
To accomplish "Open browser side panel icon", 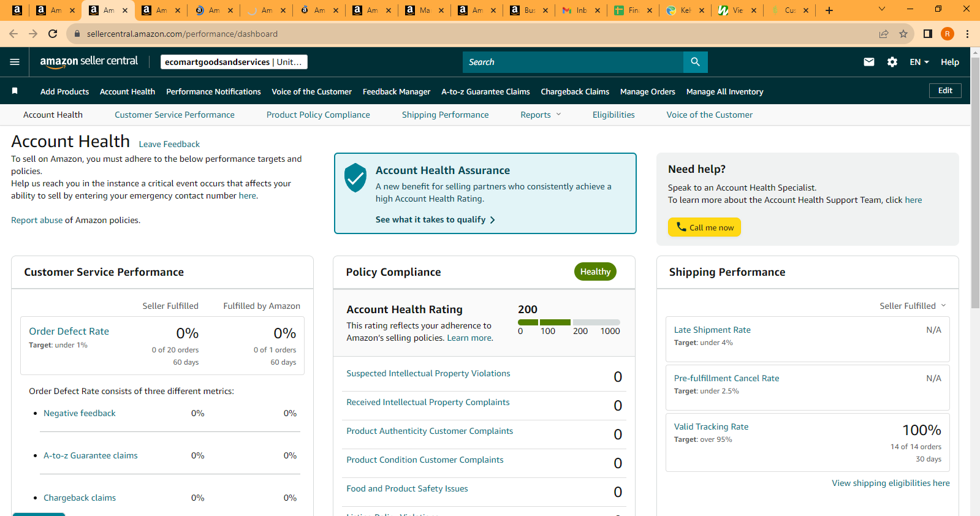I will [x=928, y=34].
